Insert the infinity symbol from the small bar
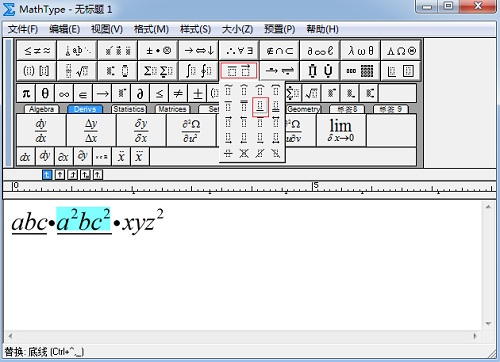 64,94
